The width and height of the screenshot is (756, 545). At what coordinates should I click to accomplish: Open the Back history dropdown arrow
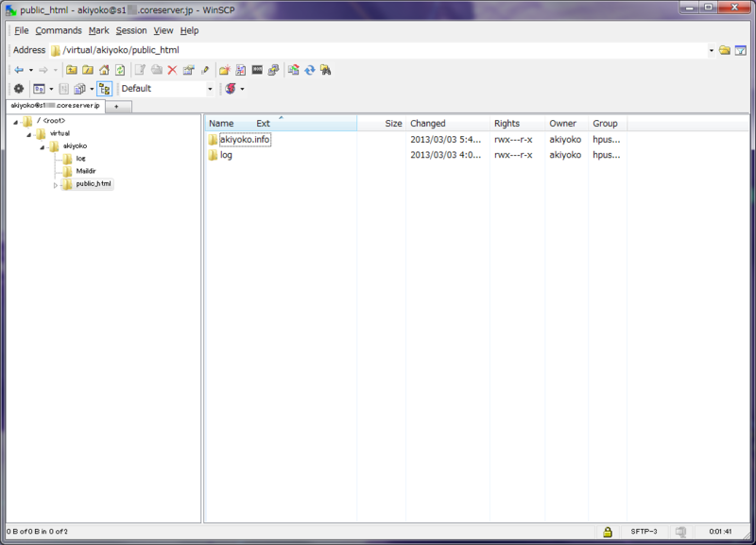pos(31,70)
